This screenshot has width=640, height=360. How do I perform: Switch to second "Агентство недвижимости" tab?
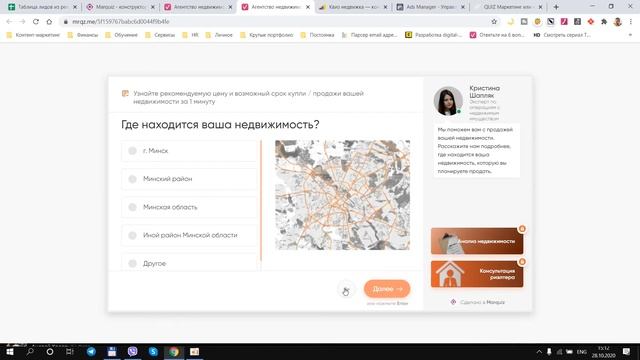click(x=276, y=7)
